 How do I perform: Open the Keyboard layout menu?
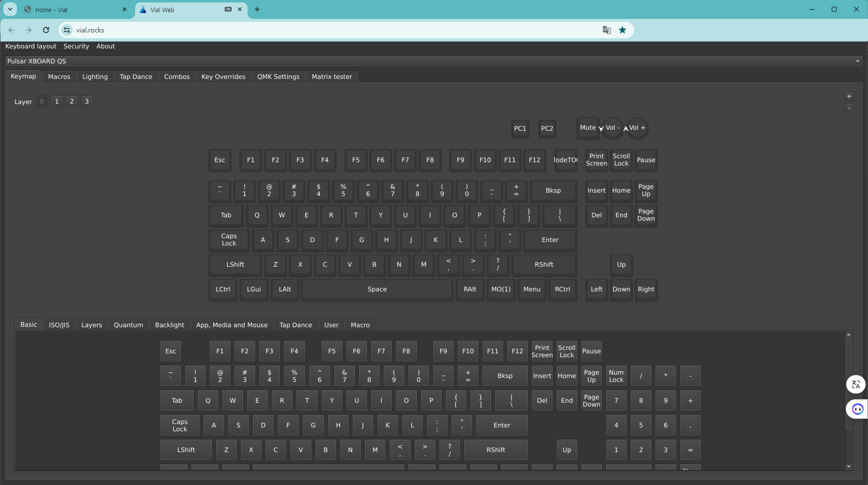click(31, 46)
